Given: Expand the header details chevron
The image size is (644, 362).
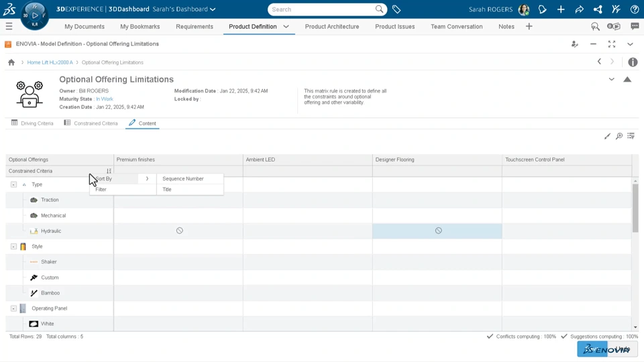Looking at the screenshot, I should pos(611,79).
